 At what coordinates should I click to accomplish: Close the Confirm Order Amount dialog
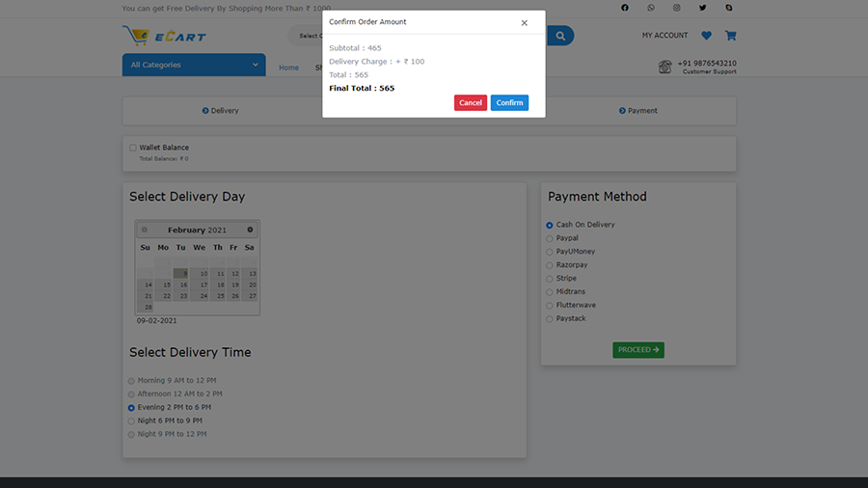pos(524,23)
